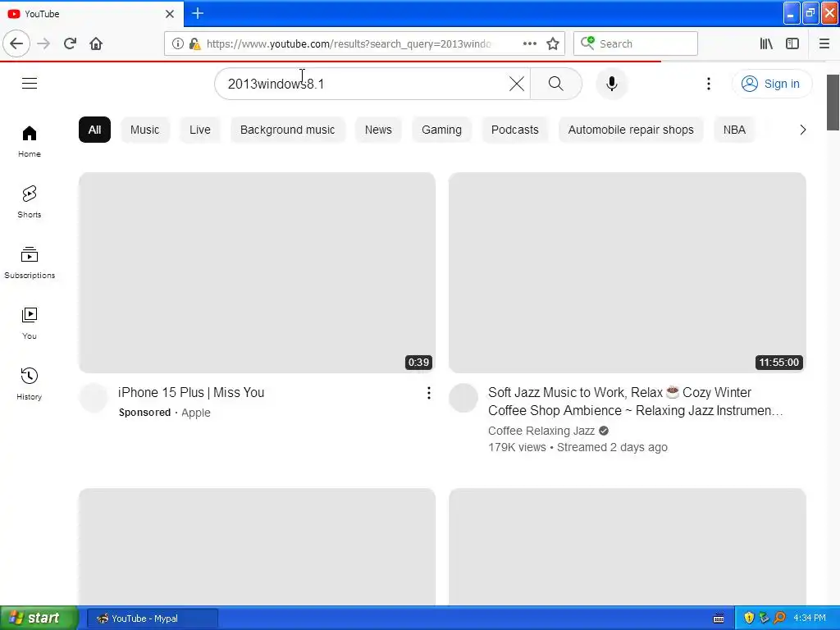840x630 pixels.
Task: Search with your voice microphone
Action: pyautogui.click(x=612, y=84)
